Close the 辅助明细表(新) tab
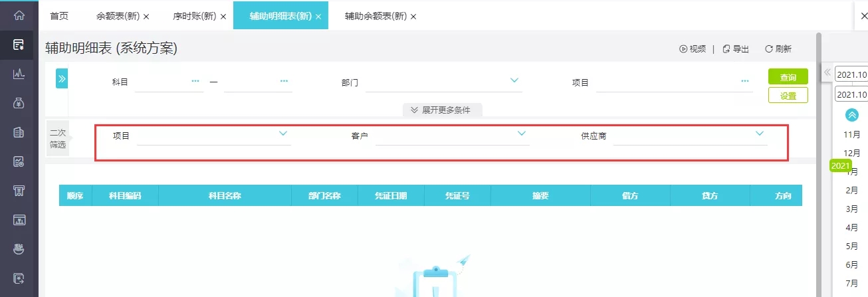This screenshot has width=868, height=297. pyautogui.click(x=318, y=16)
